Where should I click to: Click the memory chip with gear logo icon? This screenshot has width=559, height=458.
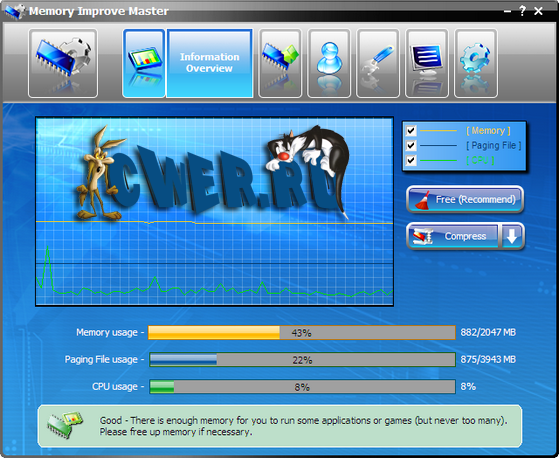pyautogui.click(x=63, y=63)
